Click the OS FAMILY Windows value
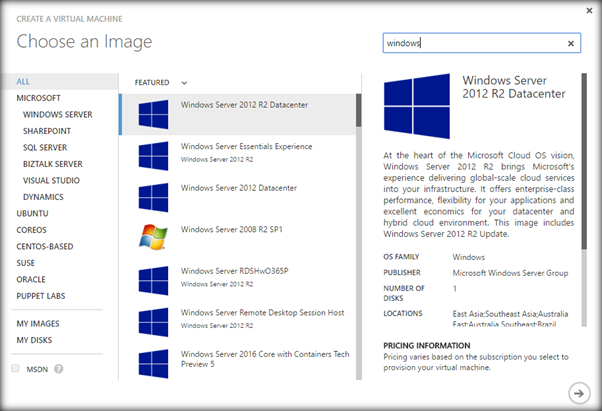 pyautogui.click(x=468, y=257)
